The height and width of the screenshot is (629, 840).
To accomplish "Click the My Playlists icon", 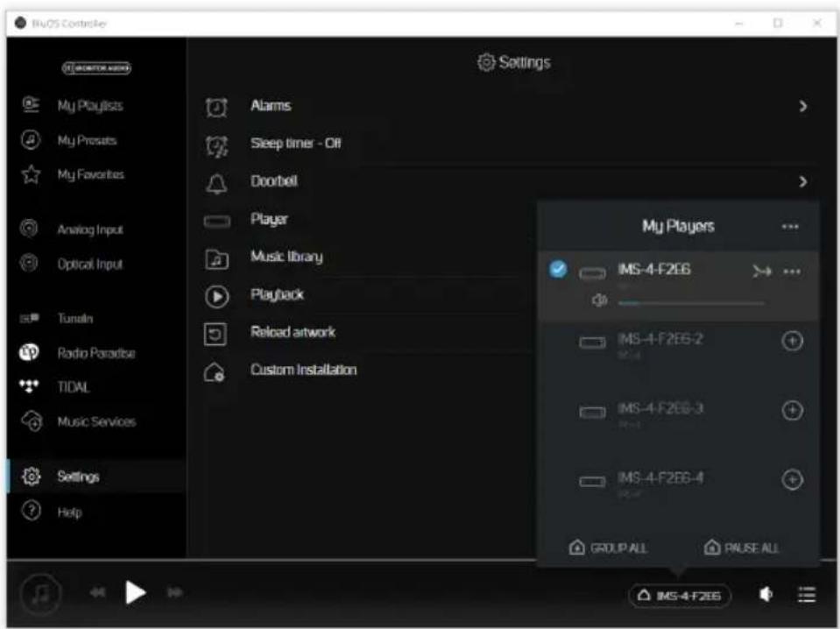I will 31,104.
